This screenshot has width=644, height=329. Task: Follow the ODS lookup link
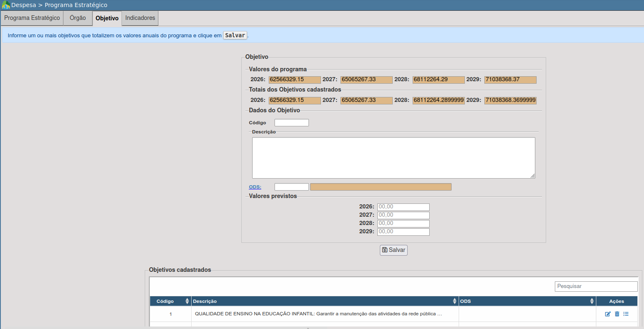[x=255, y=187]
